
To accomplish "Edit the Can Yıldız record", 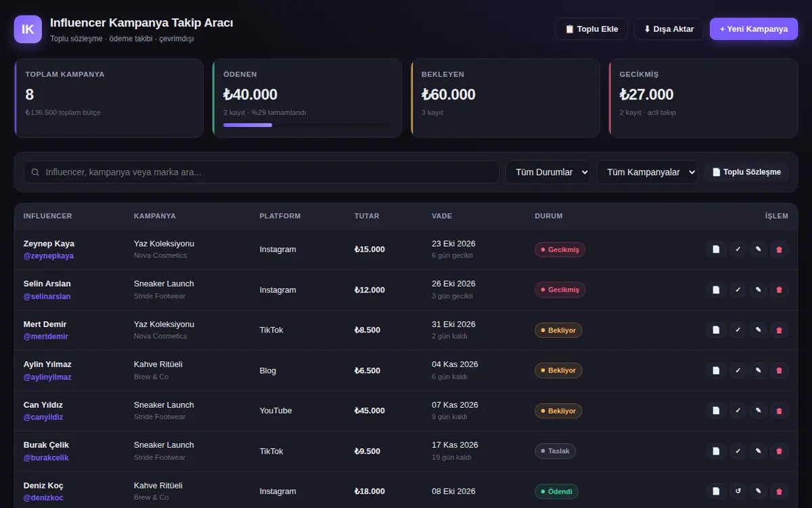I will pos(759,410).
